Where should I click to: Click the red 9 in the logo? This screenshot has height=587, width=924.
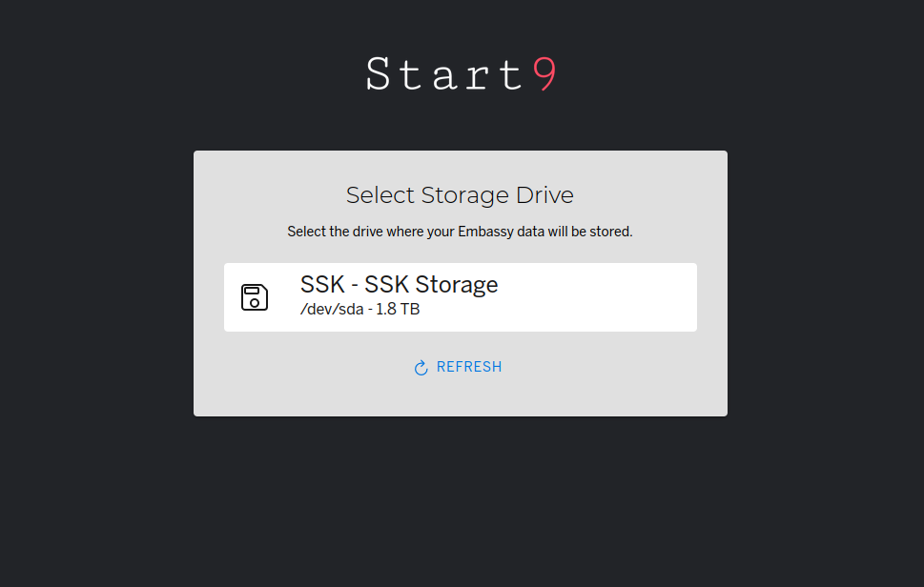click(544, 74)
